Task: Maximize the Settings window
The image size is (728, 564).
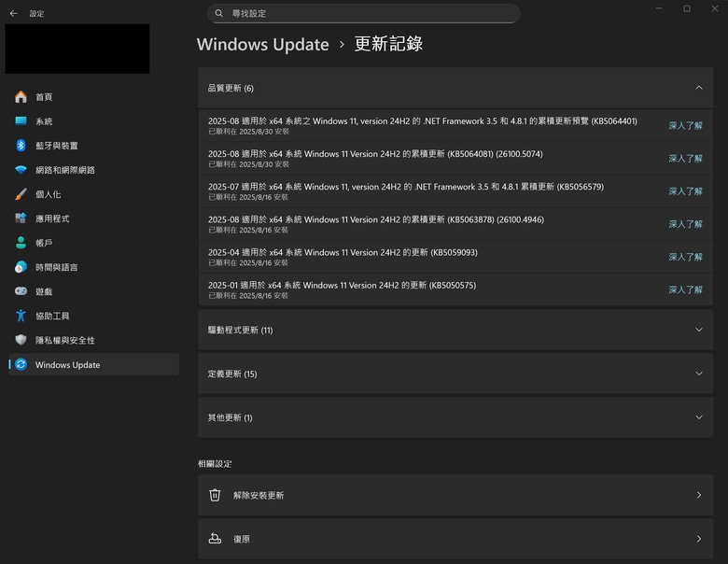Action: coord(687,8)
